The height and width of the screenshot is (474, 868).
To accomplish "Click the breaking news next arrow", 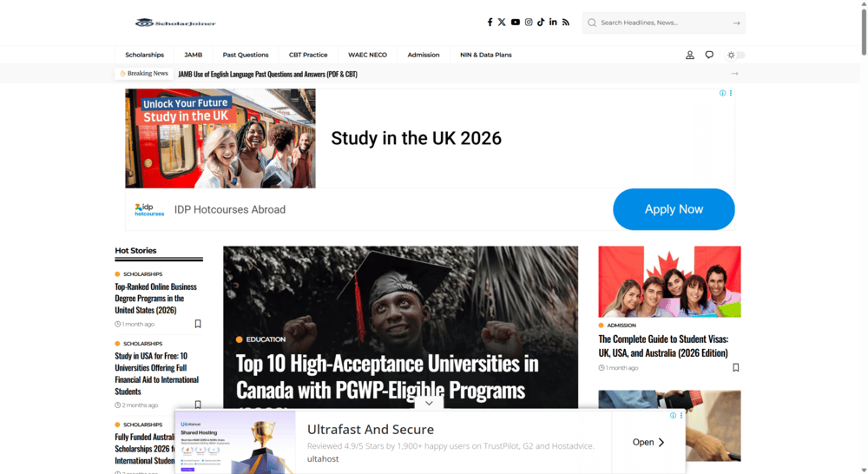I will [x=734, y=74].
